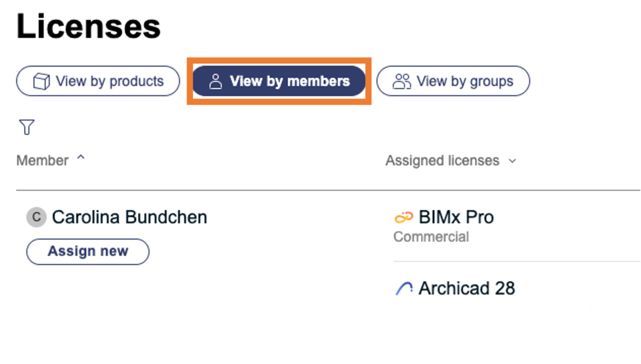641x364 pixels.
Task: Select the View by members tab label
Action: click(x=290, y=81)
